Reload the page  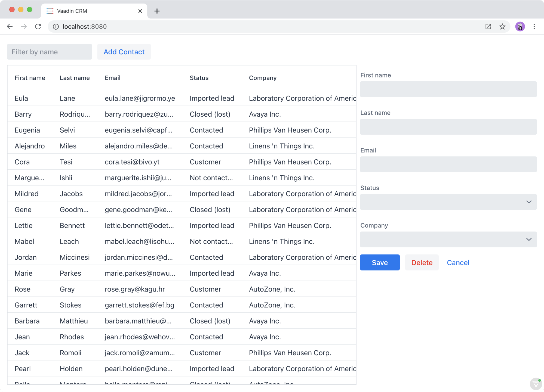coord(38,26)
